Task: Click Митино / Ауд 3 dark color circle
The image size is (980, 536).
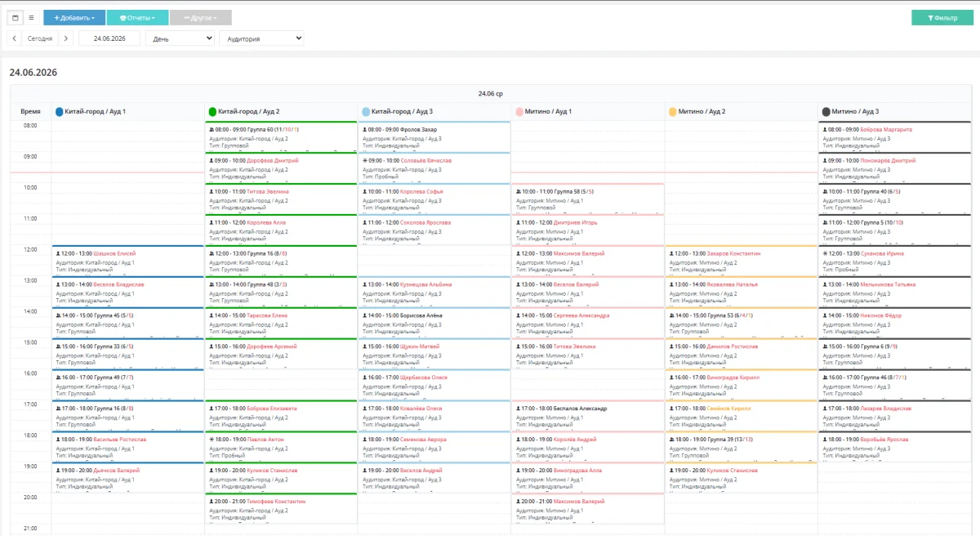Action: (x=826, y=111)
